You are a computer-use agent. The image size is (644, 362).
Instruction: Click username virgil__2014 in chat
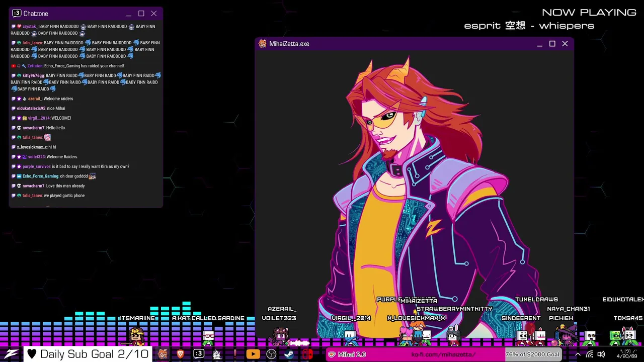[x=39, y=118]
